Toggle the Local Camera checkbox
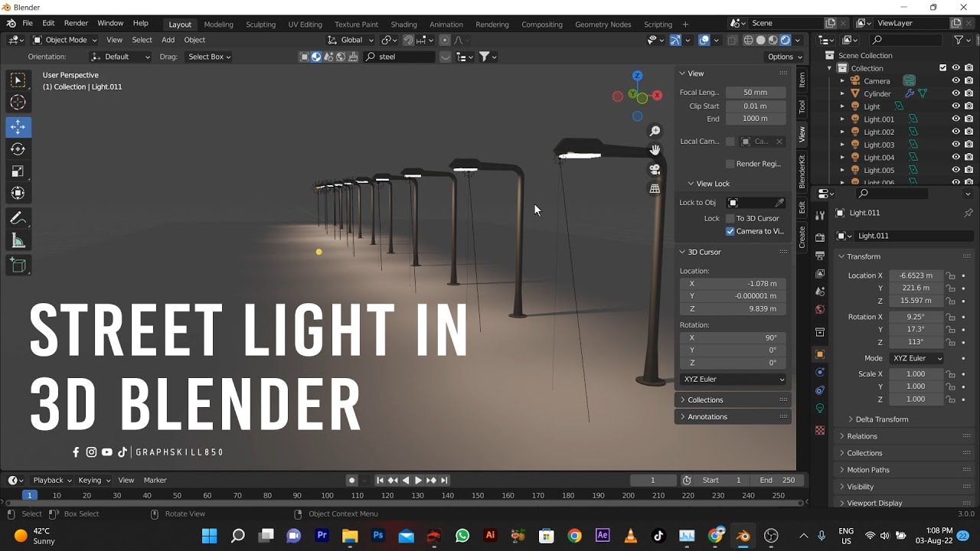Image resolution: width=980 pixels, height=551 pixels. [730, 142]
